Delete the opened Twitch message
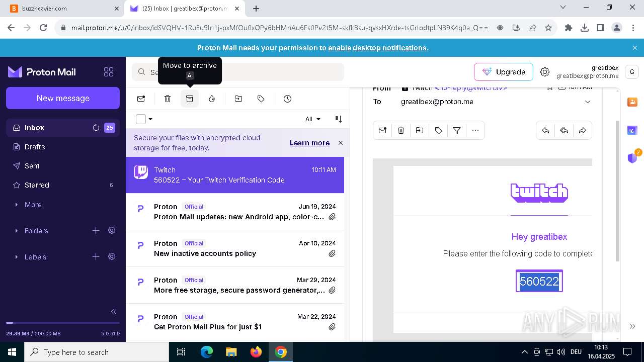 pyautogui.click(x=401, y=130)
